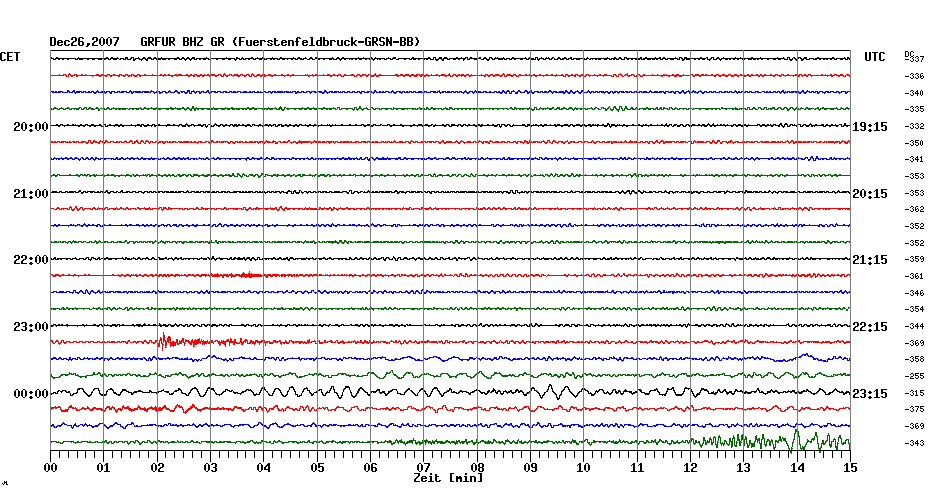Click DC offset value -361
The height and width of the screenshot is (494, 930).
point(914,276)
